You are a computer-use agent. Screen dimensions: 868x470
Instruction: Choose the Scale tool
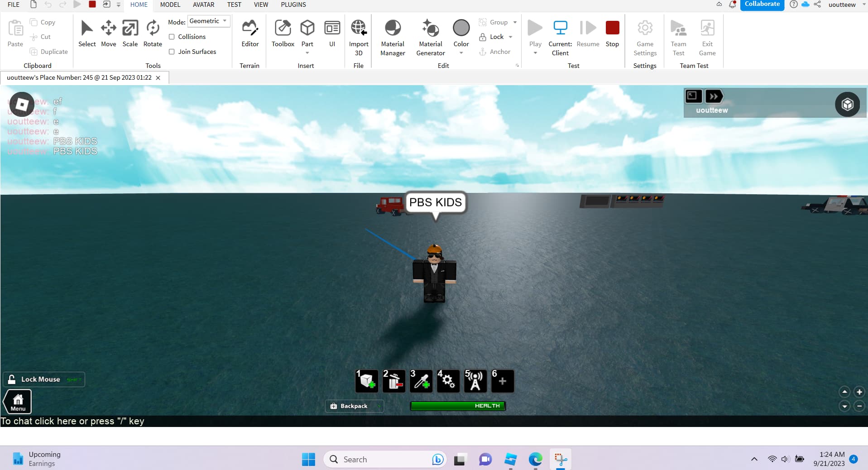pyautogui.click(x=130, y=33)
